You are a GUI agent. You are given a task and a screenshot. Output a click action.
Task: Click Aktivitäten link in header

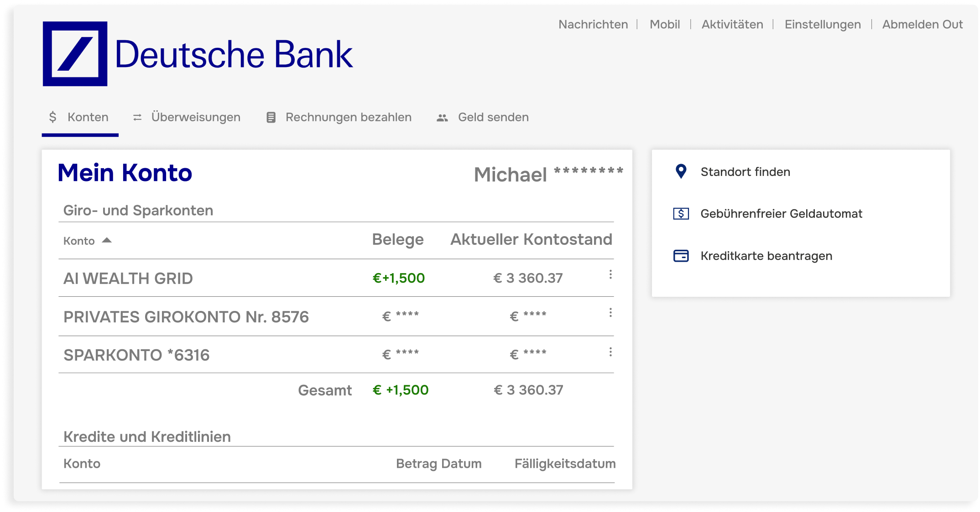click(732, 24)
